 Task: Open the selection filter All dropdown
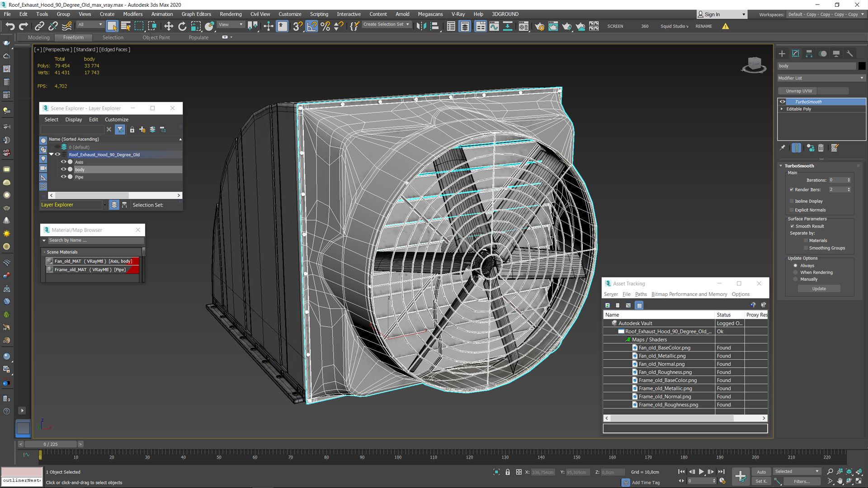pyautogui.click(x=90, y=25)
